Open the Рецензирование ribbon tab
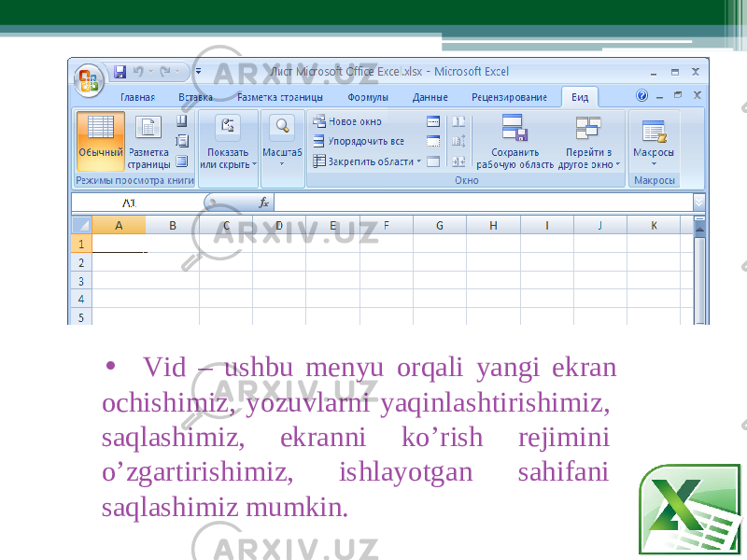 pyautogui.click(x=509, y=97)
